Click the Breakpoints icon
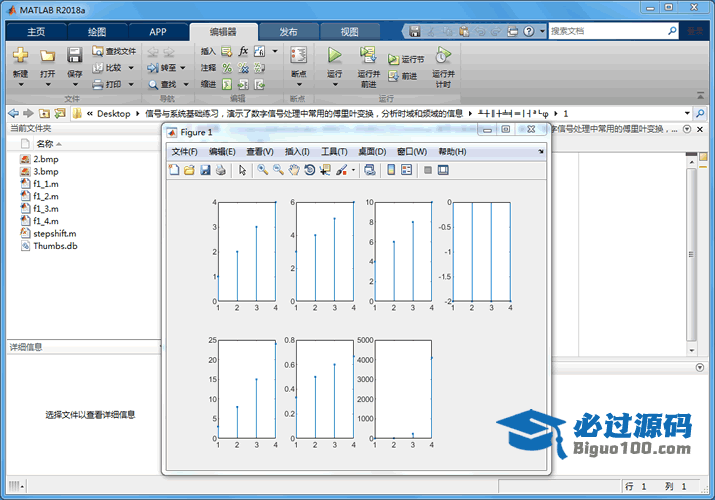Screen dimensions: 715x500 pyautogui.click(x=299, y=55)
